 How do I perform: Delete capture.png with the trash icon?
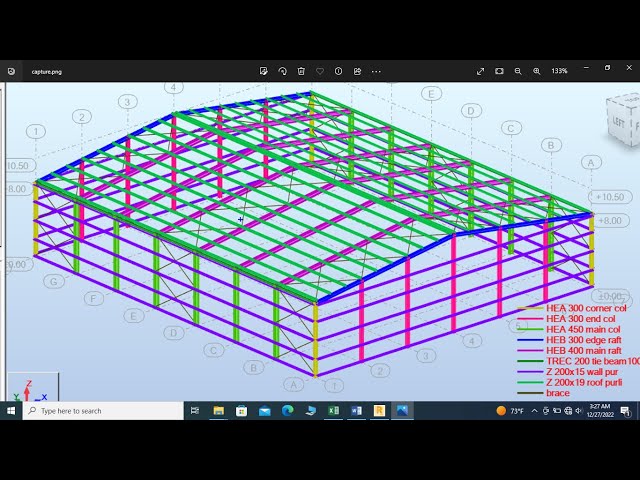301,71
